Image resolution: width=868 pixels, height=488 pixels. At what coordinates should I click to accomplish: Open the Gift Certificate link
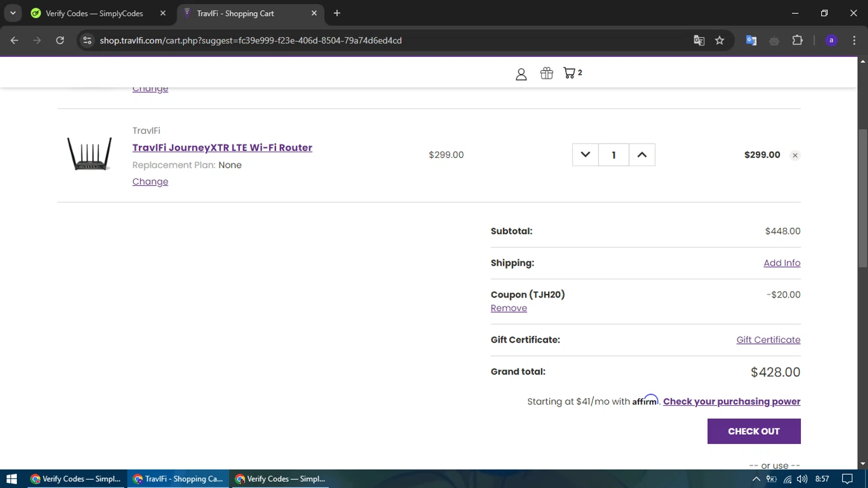(768, 340)
